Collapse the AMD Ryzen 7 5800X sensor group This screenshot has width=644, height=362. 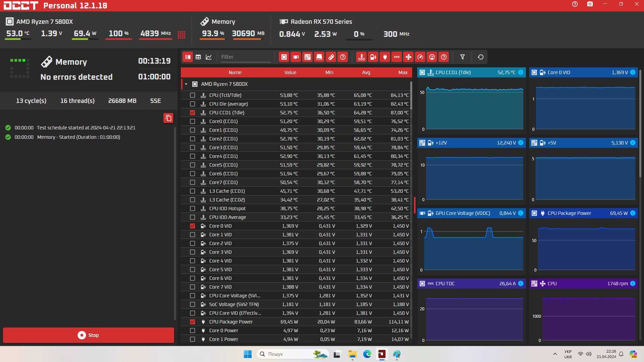pos(186,84)
